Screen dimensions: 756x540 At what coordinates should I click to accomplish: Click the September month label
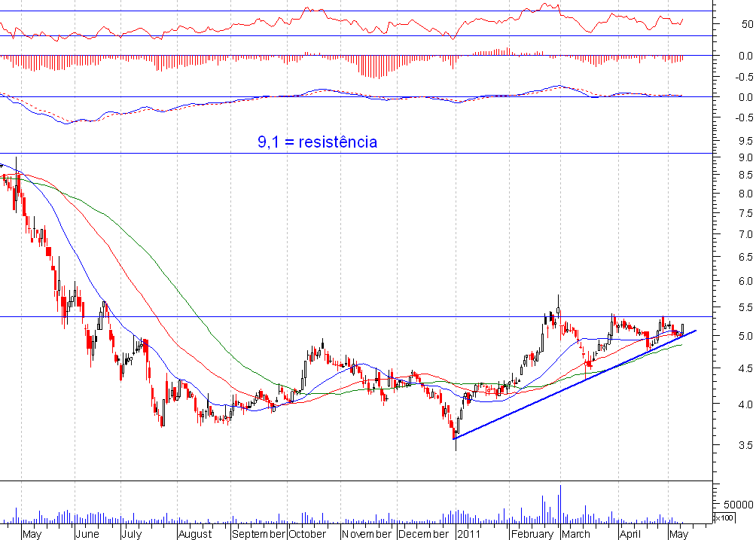pyautogui.click(x=258, y=534)
